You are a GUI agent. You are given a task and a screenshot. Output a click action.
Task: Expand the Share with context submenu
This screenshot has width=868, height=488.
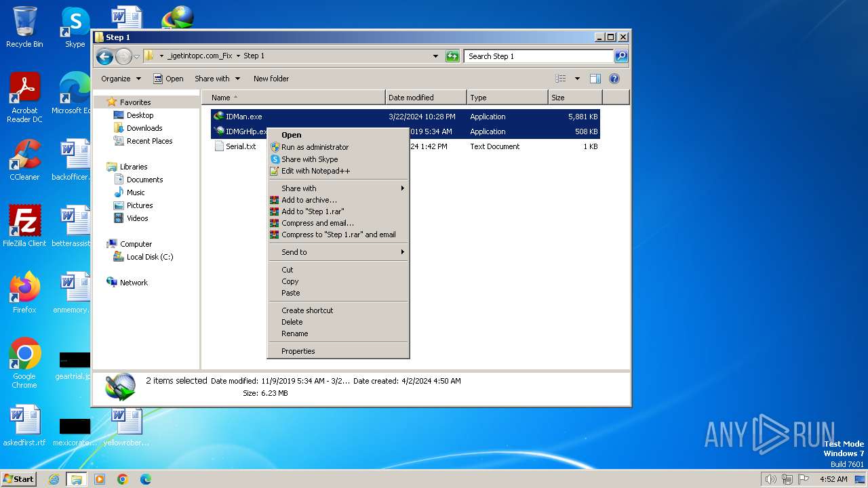pyautogui.click(x=338, y=188)
